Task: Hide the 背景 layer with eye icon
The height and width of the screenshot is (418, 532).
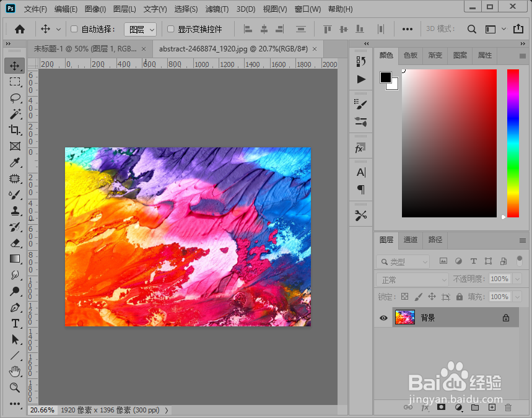Action: pyautogui.click(x=383, y=318)
